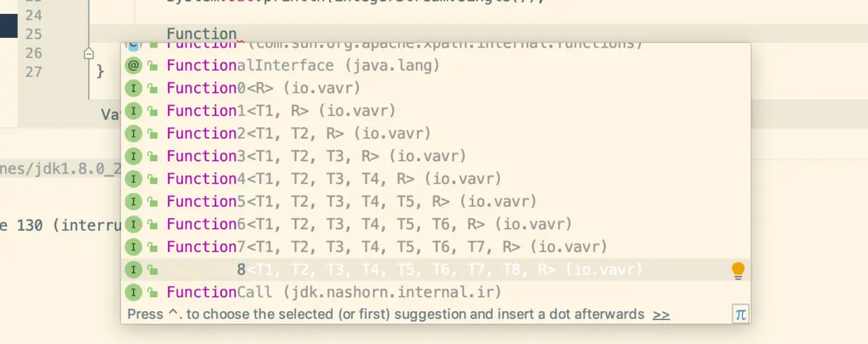Pick the FunctionCall (jdk.nashorn.internal.ir) suggestion
This screenshot has height=344, width=868.
pos(334,292)
